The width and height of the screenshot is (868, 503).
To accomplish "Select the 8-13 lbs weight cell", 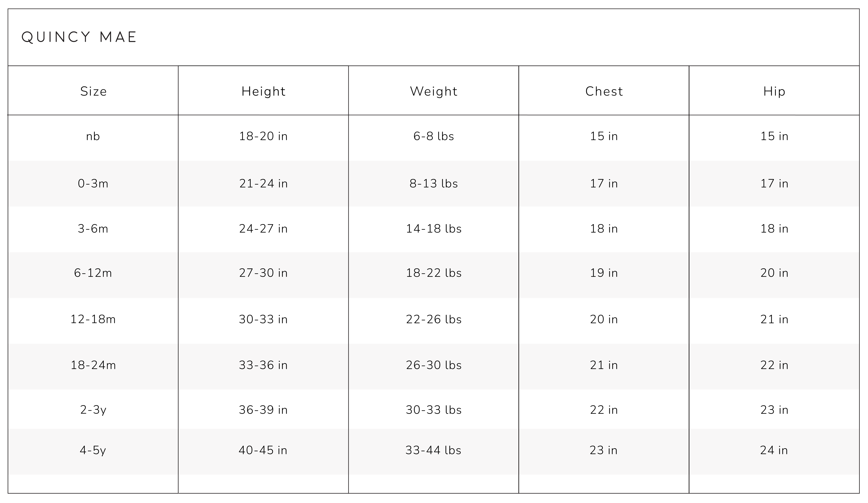I will (x=434, y=184).
